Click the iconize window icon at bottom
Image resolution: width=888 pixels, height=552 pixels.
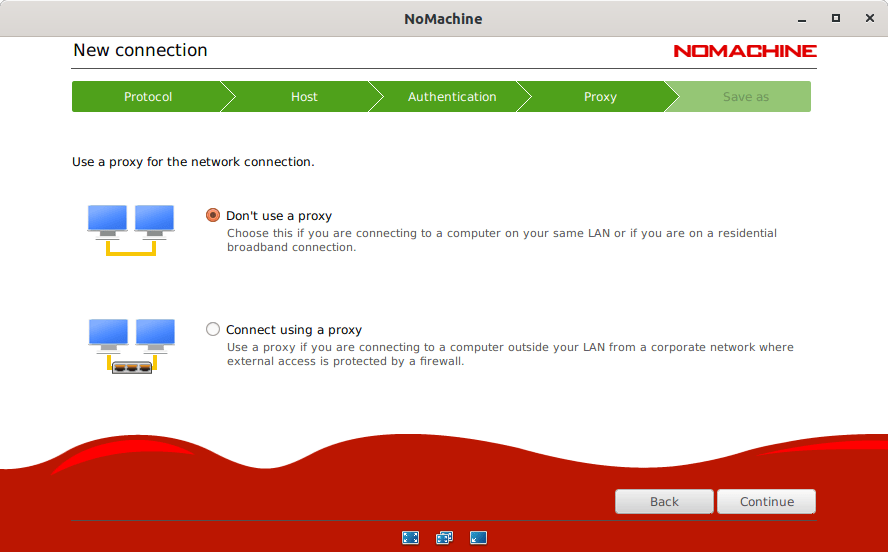478,537
